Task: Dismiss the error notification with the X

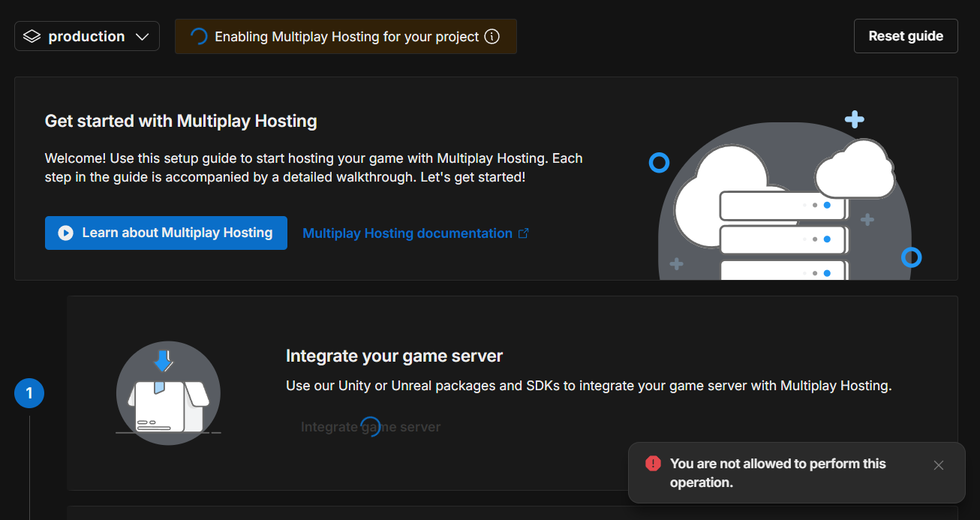Action: click(x=939, y=465)
